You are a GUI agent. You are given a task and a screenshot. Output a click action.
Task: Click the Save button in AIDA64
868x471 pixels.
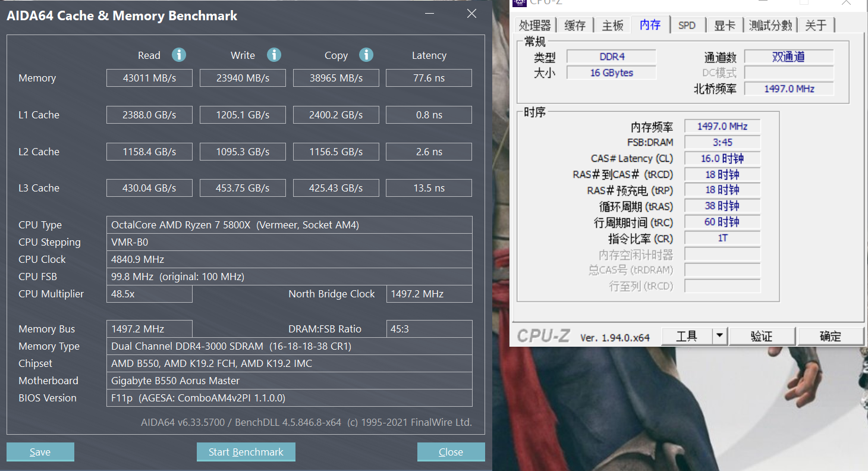pyautogui.click(x=40, y=452)
